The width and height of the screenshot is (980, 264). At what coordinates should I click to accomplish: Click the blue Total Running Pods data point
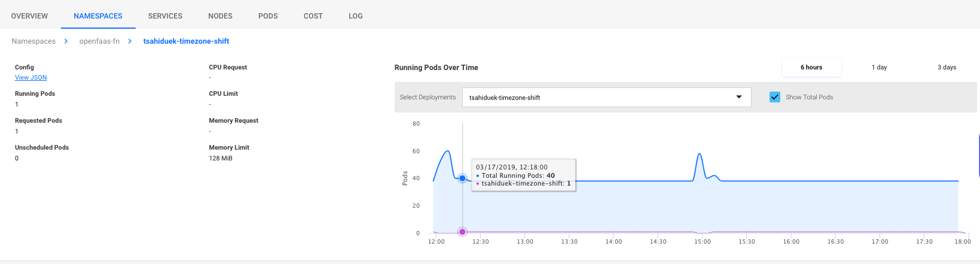(462, 178)
